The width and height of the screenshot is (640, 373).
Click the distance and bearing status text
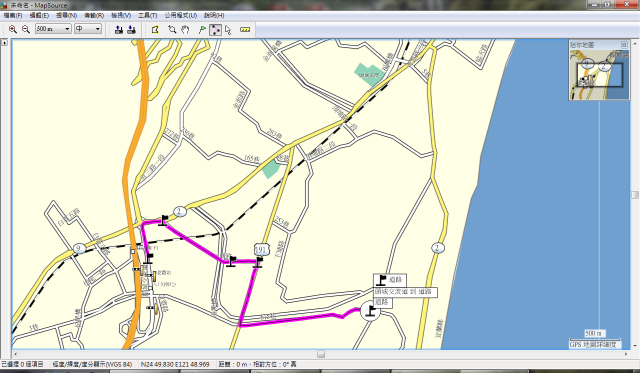point(258,364)
